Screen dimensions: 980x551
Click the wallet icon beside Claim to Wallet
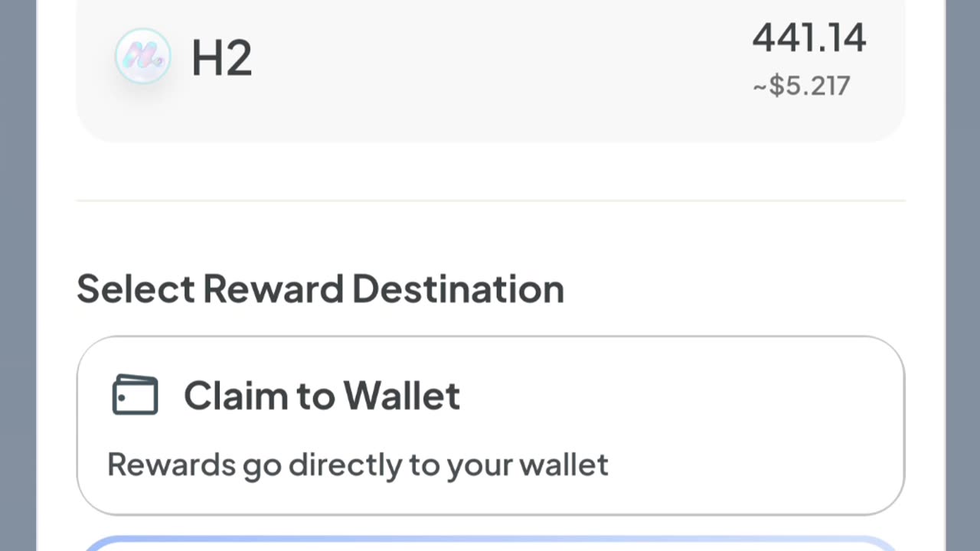[135, 395]
